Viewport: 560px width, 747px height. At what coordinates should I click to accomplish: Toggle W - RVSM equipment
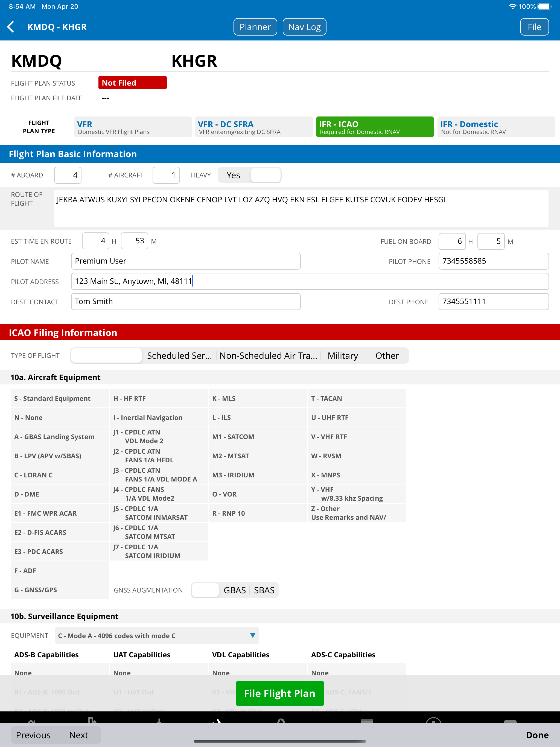(357, 456)
